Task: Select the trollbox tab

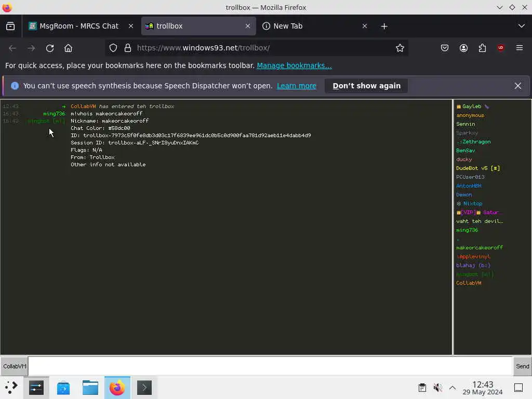Action: click(198, 26)
